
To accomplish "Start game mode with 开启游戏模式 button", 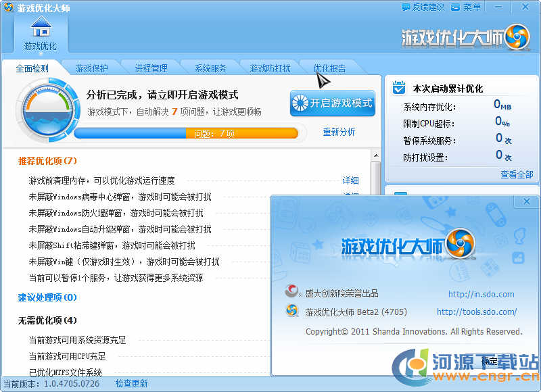I will 333,103.
